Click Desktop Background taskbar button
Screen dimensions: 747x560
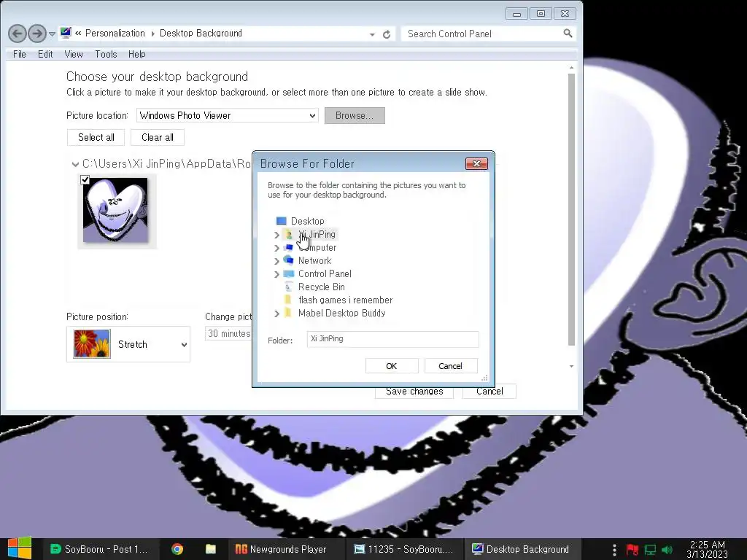(x=521, y=549)
